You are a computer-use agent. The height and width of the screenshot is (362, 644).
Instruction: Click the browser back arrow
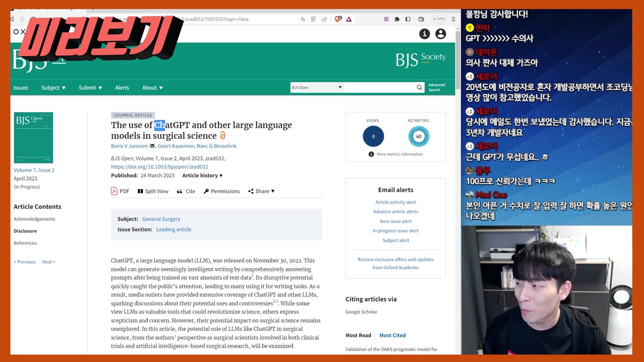[12, 19]
